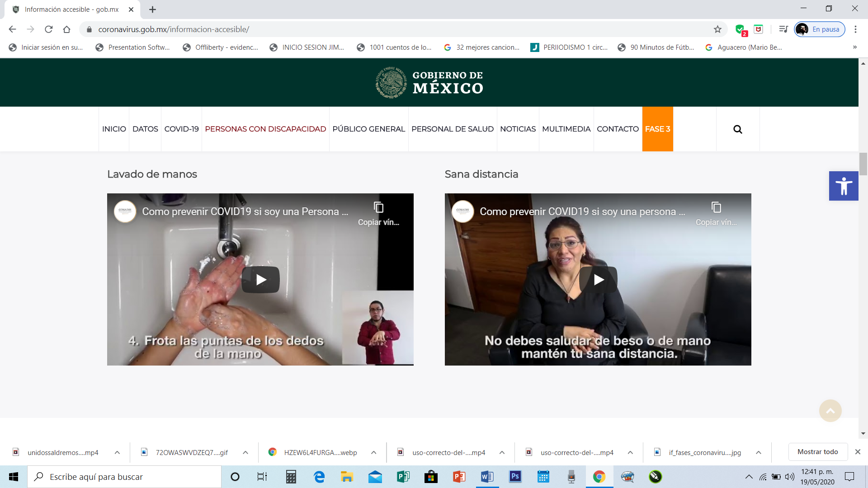Viewport: 868px width, 488px height.
Task: Expand options for if_fases_coronaviru jpg download
Action: click(759, 452)
